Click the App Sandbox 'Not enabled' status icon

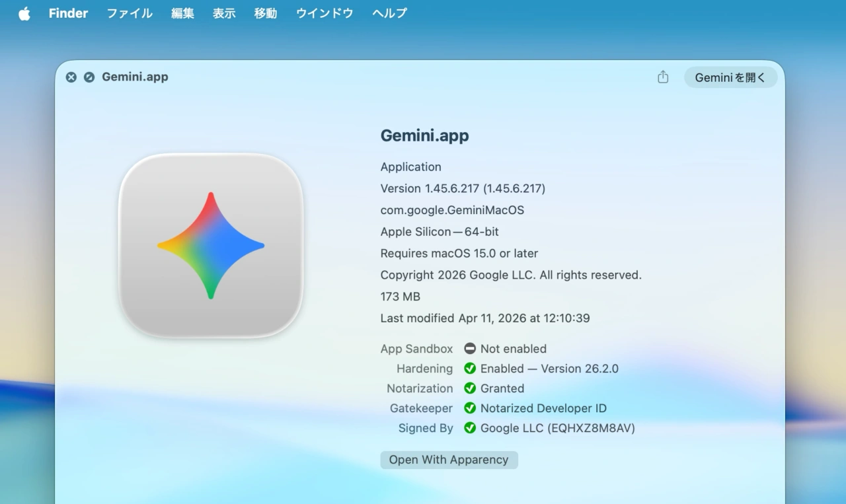469,349
